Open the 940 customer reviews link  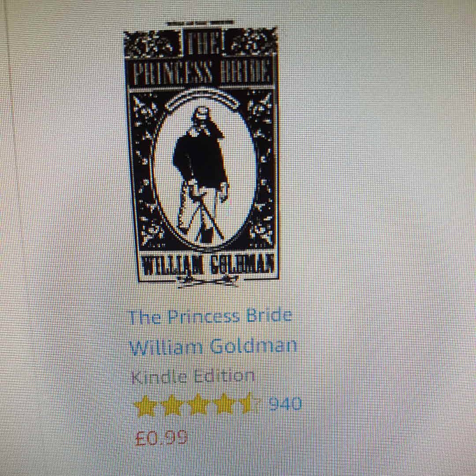(285, 404)
